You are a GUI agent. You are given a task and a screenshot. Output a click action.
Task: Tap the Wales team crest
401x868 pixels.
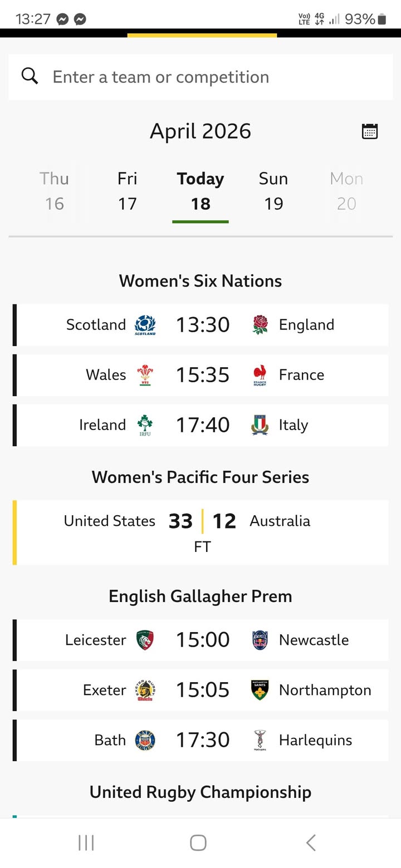click(x=145, y=375)
